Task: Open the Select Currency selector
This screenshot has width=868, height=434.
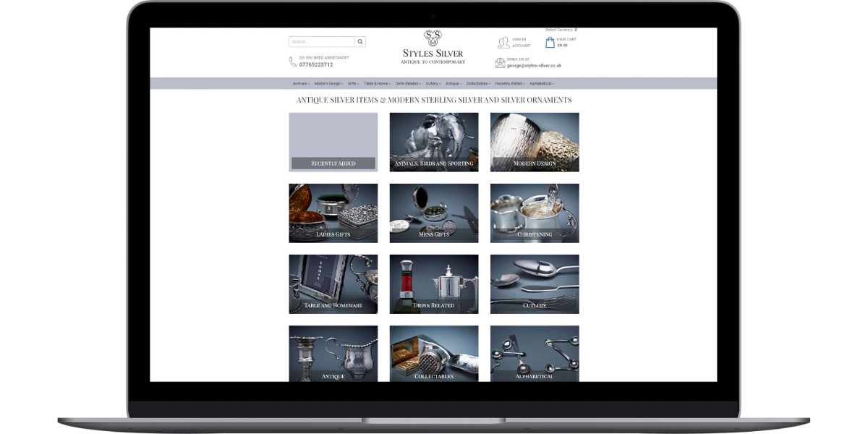Action: point(561,30)
